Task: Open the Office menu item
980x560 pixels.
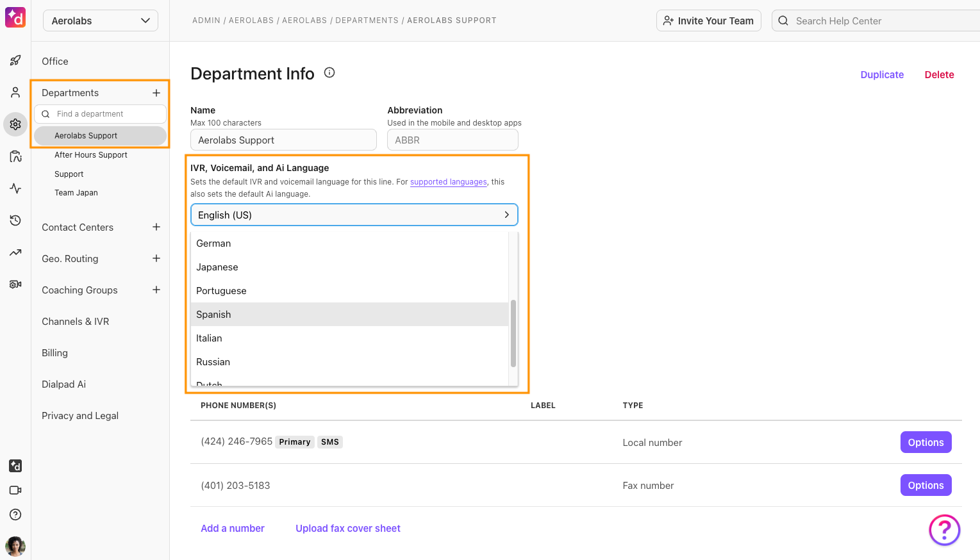Action: pyautogui.click(x=55, y=62)
